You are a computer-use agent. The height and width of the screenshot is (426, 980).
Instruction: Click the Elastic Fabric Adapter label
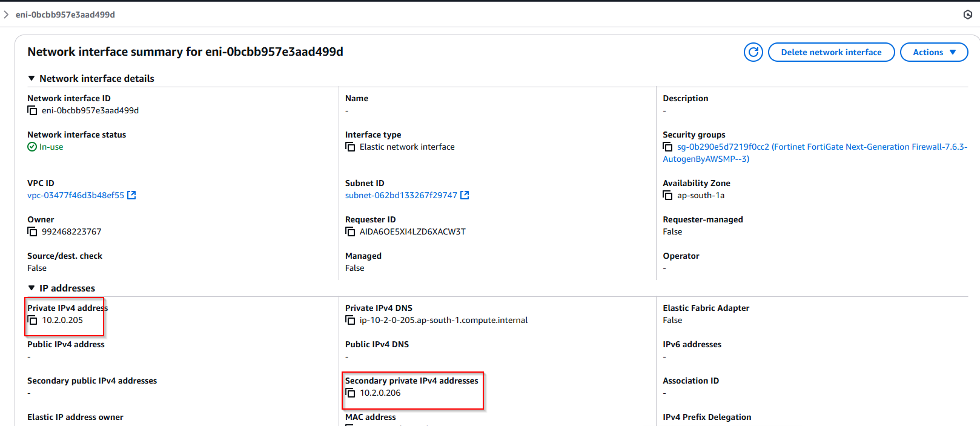pos(706,308)
